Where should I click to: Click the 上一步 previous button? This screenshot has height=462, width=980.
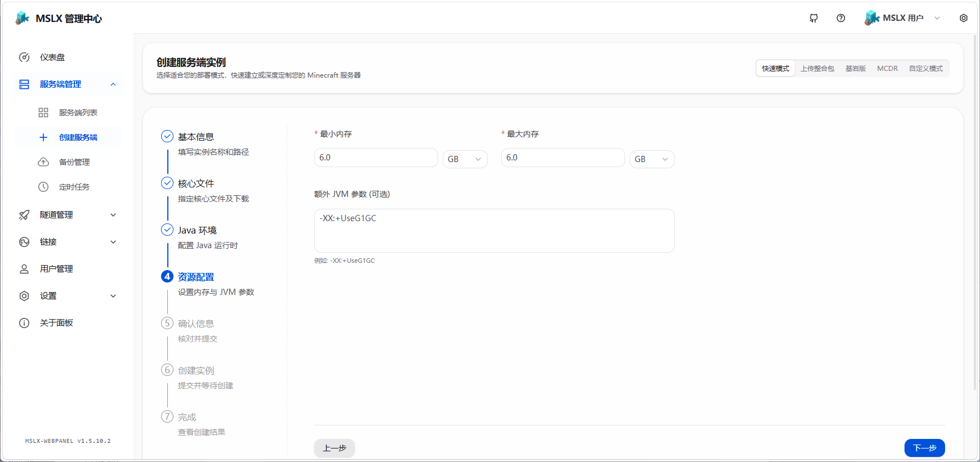pos(335,448)
